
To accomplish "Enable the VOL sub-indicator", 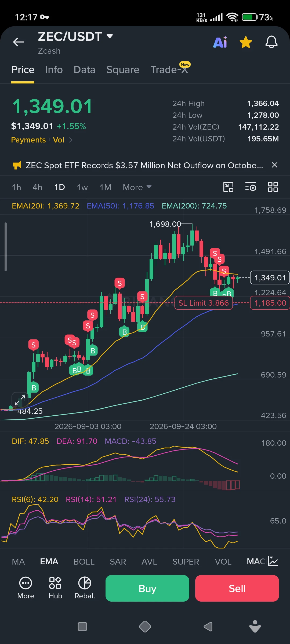I will click(x=223, y=562).
